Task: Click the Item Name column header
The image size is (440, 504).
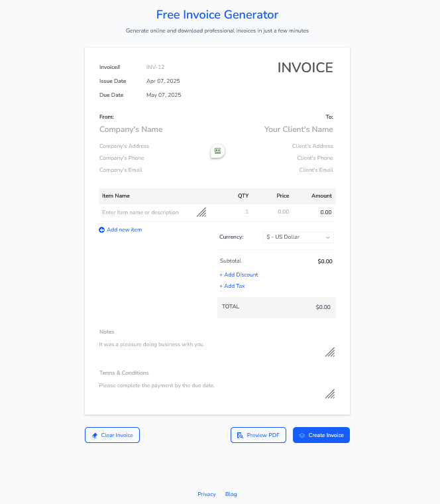Action: (115, 196)
